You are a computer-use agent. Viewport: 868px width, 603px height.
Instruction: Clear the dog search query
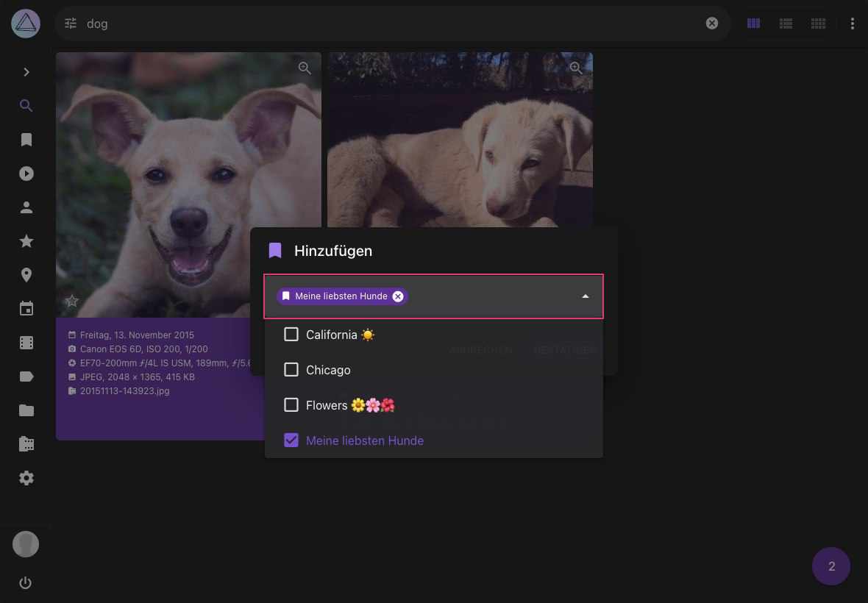[711, 23]
